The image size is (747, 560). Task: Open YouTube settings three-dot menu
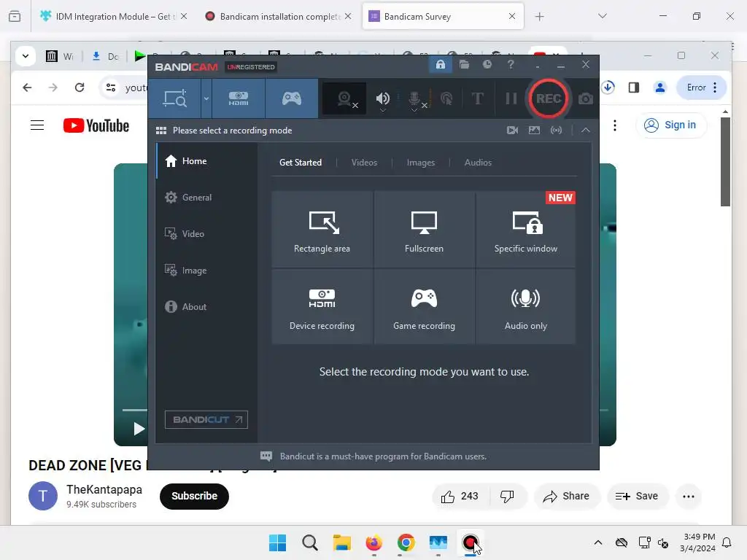(x=614, y=125)
